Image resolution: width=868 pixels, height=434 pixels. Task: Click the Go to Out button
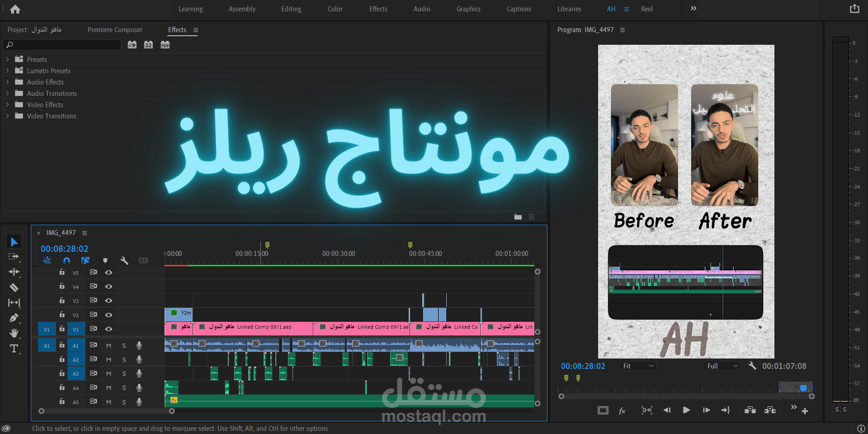point(726,410)
